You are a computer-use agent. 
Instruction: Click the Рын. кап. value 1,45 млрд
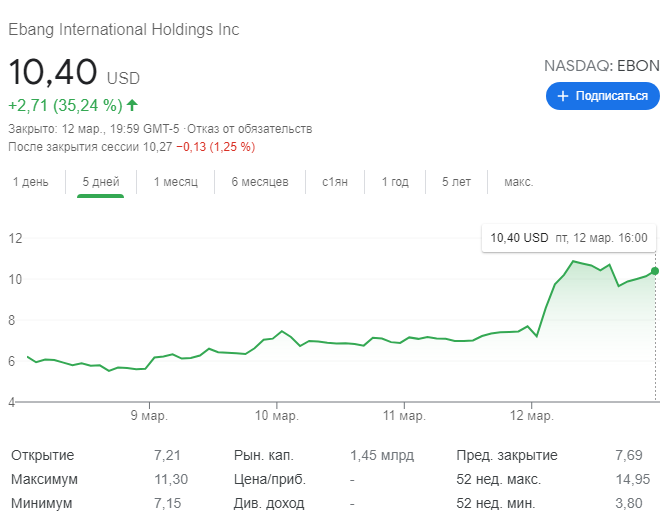click(382, 456)
